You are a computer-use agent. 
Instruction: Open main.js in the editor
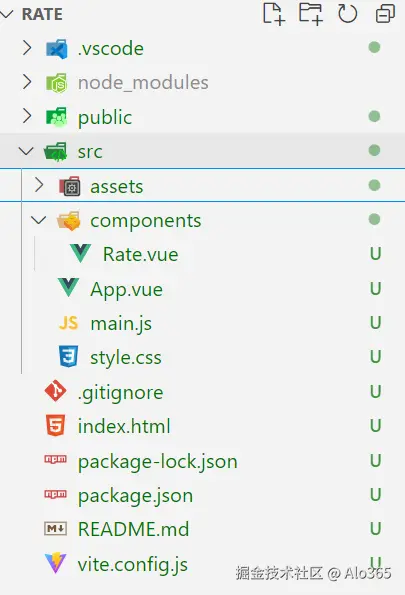pyautogui.click(x=121, y=324)
